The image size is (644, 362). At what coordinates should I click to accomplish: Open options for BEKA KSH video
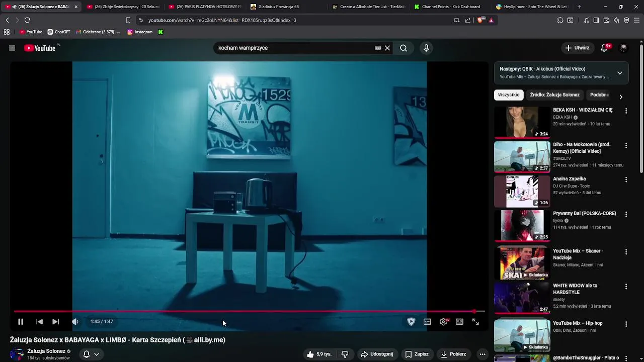point(626,111)
